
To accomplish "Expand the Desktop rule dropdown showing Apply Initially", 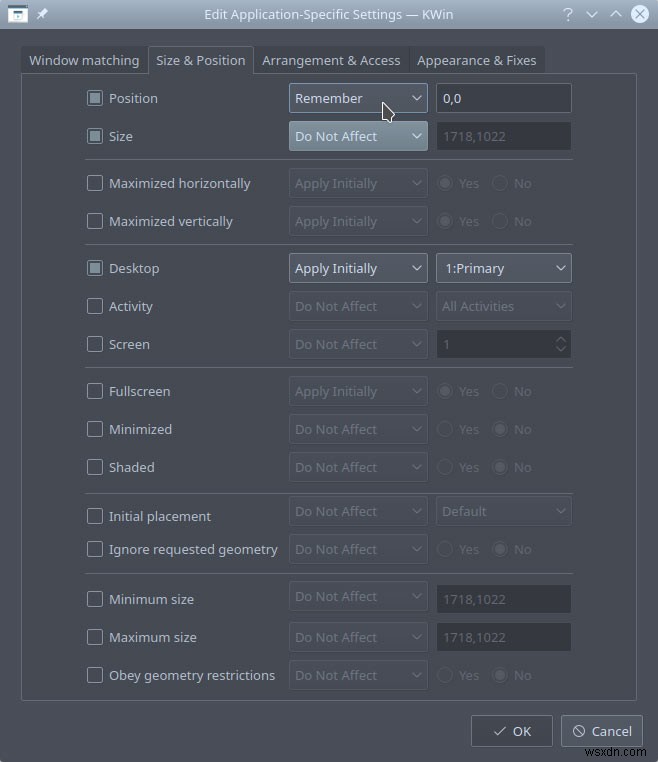I will [358, 268].
